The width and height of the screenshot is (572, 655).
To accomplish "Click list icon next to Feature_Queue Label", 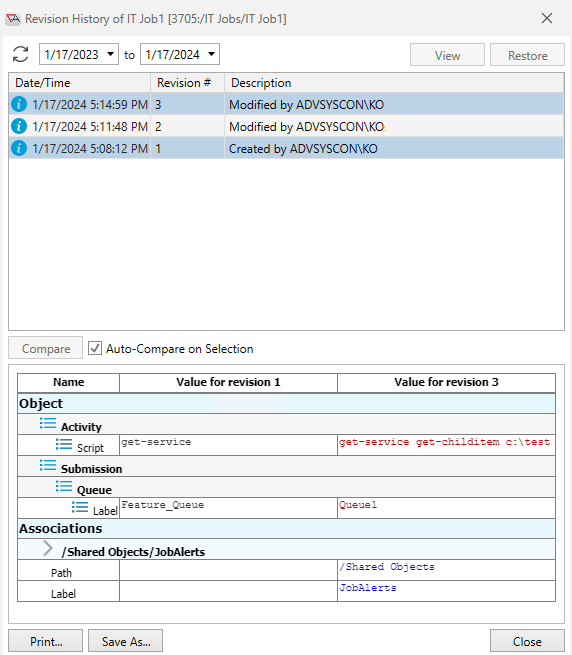I will coord(80,507).
